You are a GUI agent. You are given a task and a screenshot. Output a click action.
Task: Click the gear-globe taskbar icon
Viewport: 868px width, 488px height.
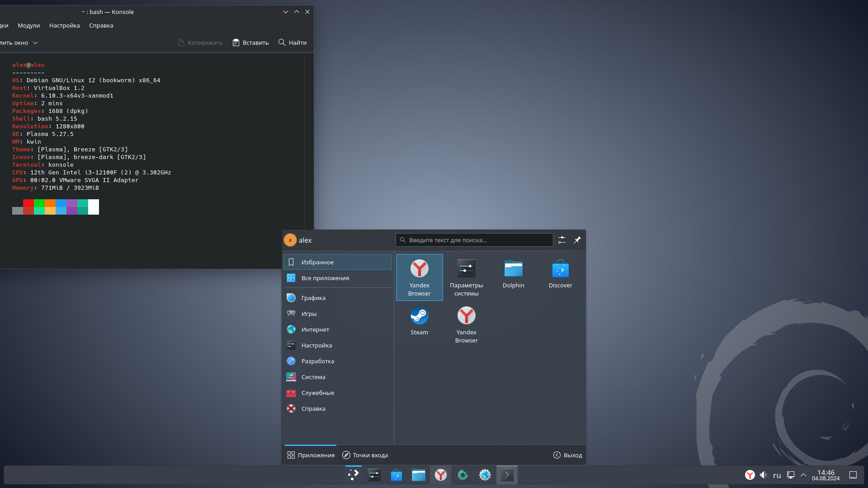coord(485,475)
